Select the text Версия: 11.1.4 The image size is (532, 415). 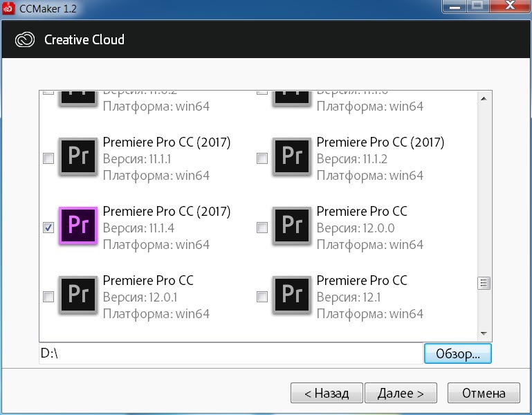pos(138,228)
